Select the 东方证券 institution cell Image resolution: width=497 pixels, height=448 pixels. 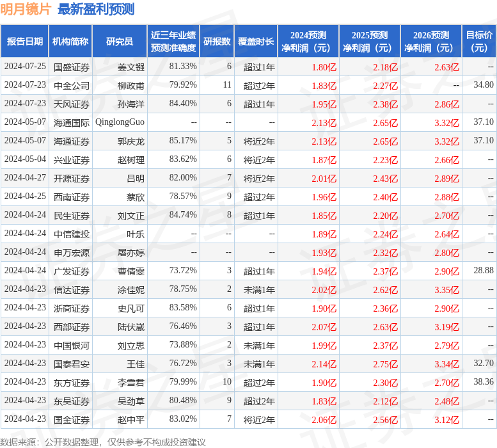[x=71, y=382]
